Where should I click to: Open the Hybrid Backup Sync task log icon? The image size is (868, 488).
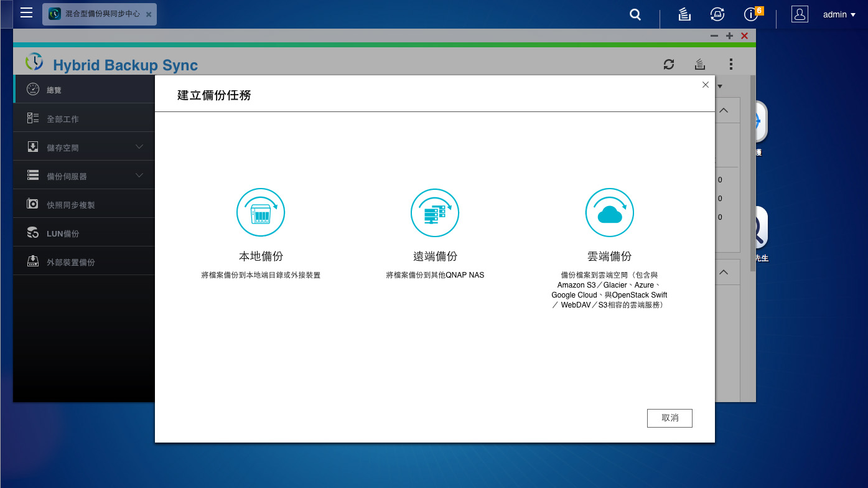[x=700, y=64]
